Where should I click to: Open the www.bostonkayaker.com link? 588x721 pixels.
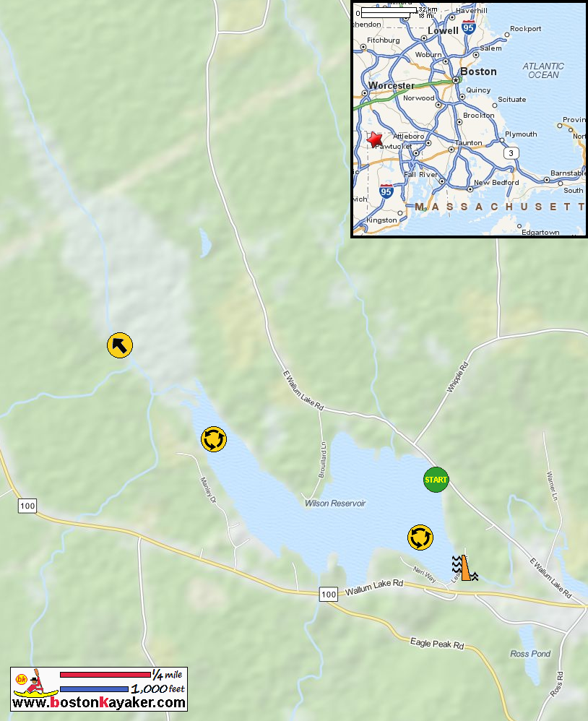[99, 703]
